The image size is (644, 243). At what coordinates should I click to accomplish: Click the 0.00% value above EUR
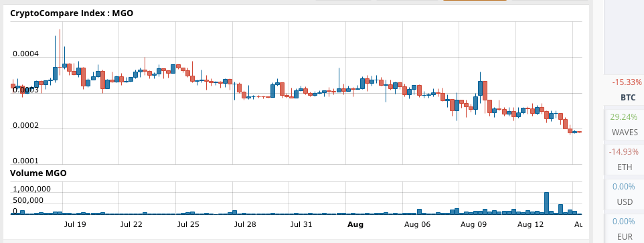(623, 222)
